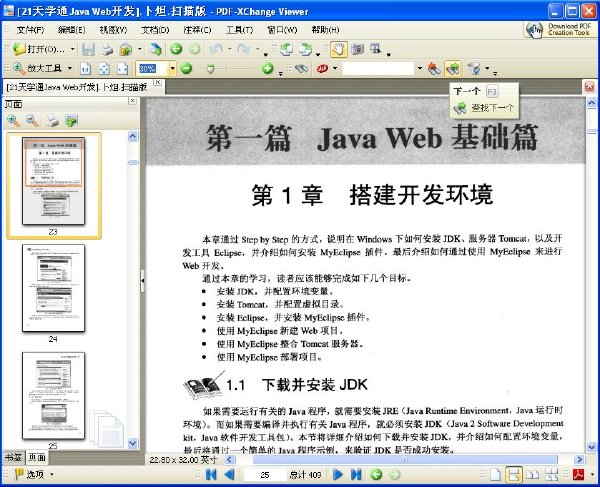Click the fit page icon
This screenshot has height=487, width=600.
click(x=104, y=68)
